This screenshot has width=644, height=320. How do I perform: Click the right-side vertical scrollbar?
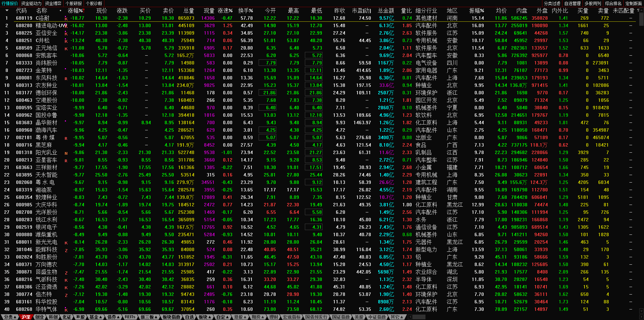coord(641,136)
